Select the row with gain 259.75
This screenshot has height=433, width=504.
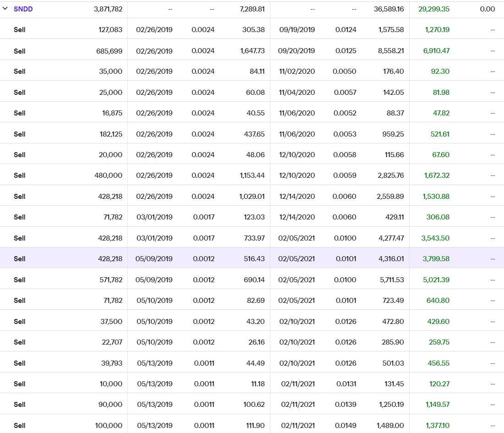(20, 342)
